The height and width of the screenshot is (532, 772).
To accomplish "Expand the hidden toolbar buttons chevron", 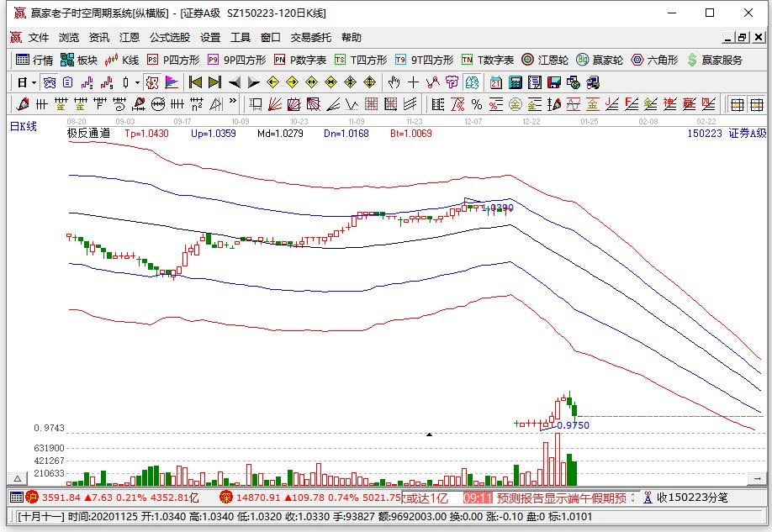I will pos(233,102).
